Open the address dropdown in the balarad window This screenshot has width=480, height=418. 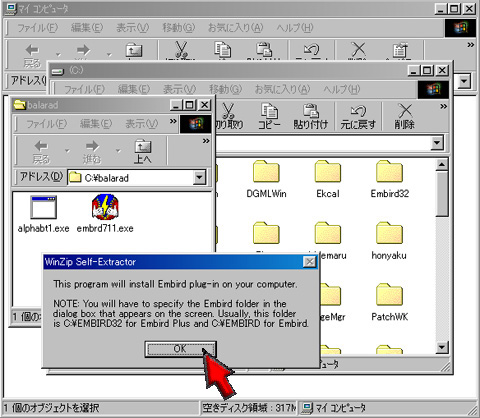pyautogui.click(x=199, y=177)
